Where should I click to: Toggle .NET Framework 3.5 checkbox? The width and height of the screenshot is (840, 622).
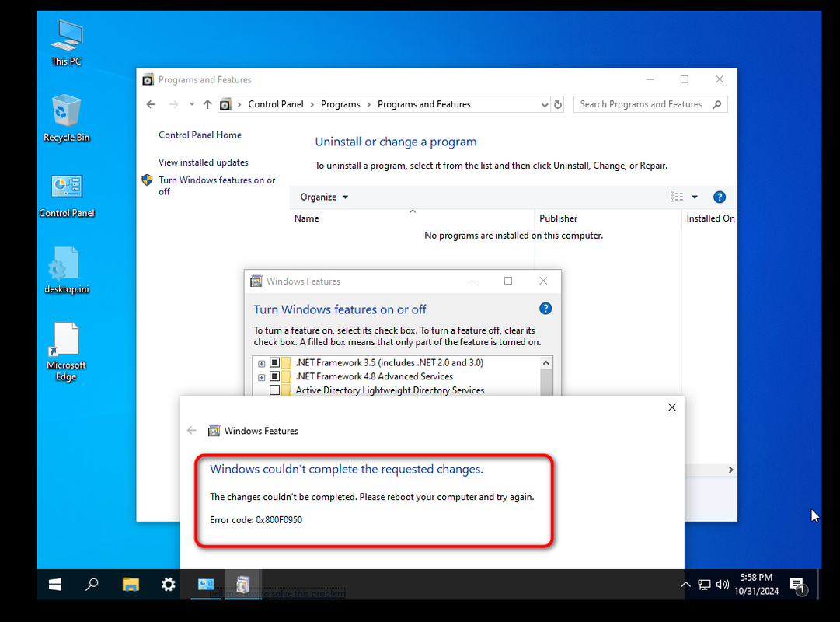pos(274,362)
